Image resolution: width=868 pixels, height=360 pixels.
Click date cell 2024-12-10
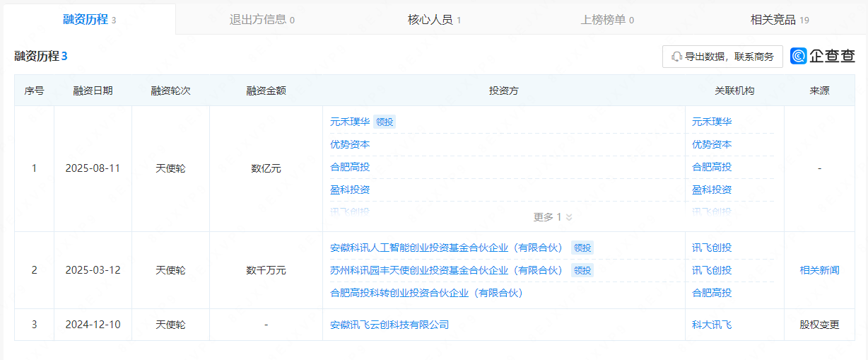(93, 325)
